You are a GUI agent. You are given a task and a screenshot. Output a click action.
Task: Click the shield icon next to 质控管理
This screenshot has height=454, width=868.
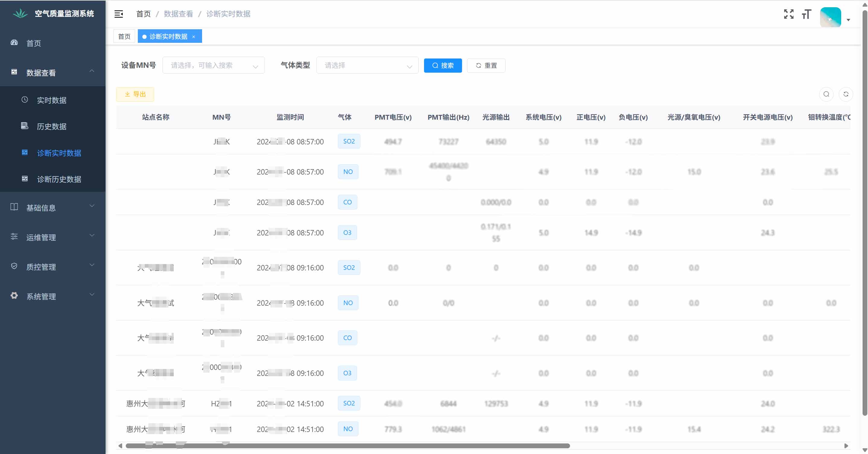pos(14,266)
